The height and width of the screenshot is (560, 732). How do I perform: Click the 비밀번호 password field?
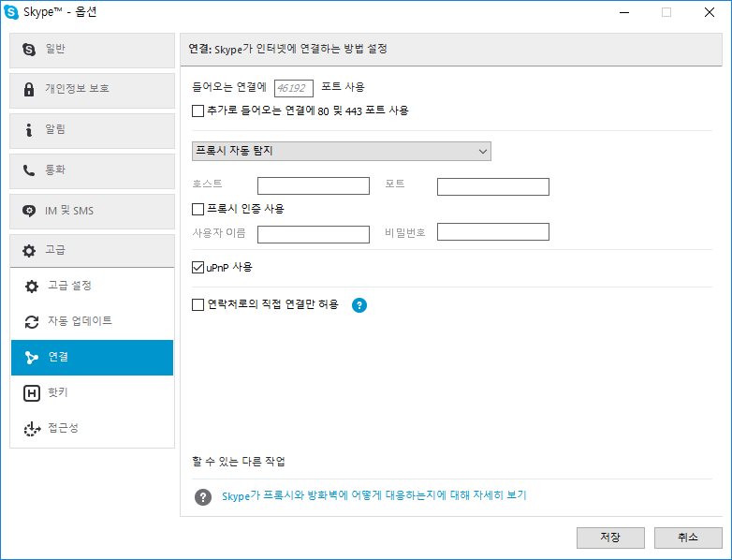[493, 232]
